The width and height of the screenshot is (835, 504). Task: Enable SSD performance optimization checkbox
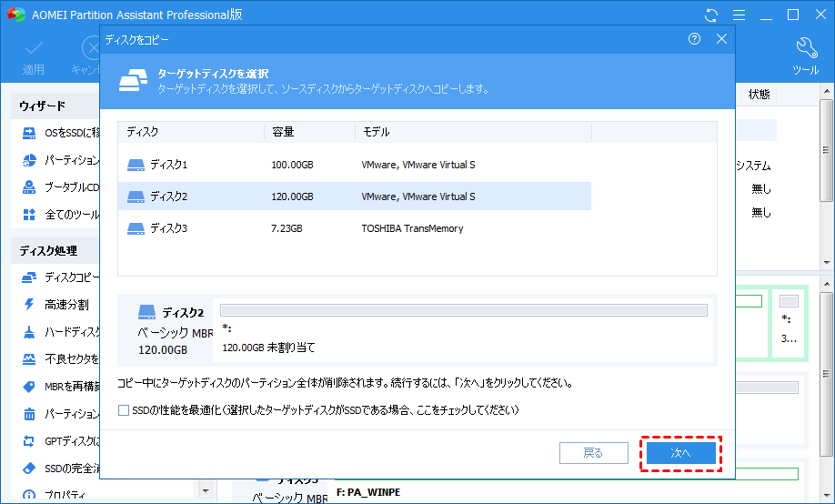[x=124, y=410]
